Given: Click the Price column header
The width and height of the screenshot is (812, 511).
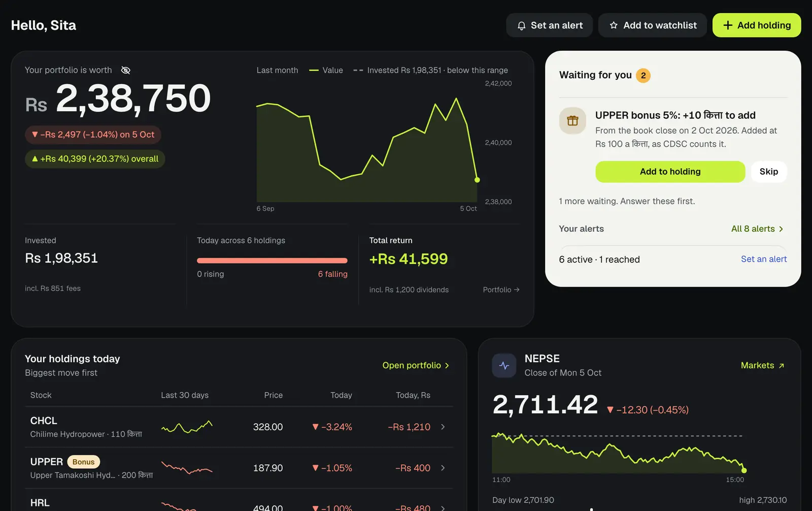Looking at the screenshot, I should tap(273, 395).
